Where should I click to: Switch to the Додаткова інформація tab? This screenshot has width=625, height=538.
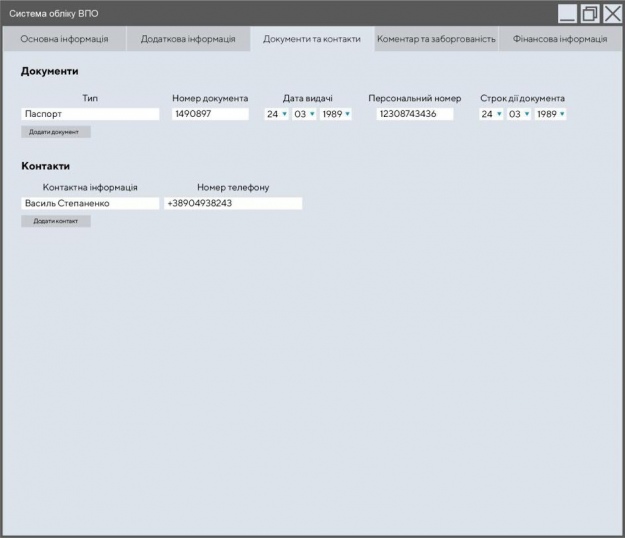[188, 39]
